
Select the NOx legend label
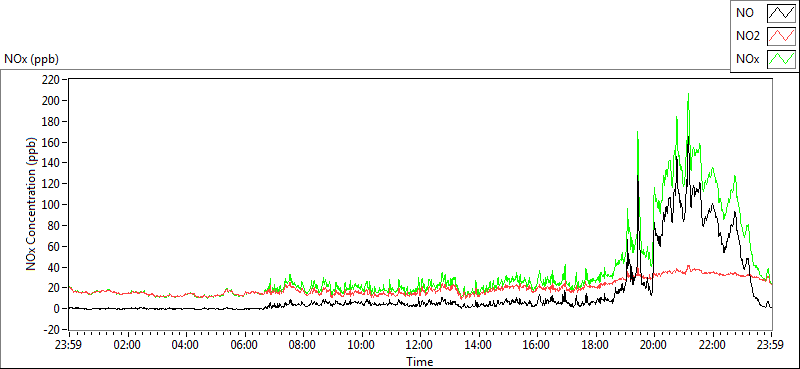[747, 59]
